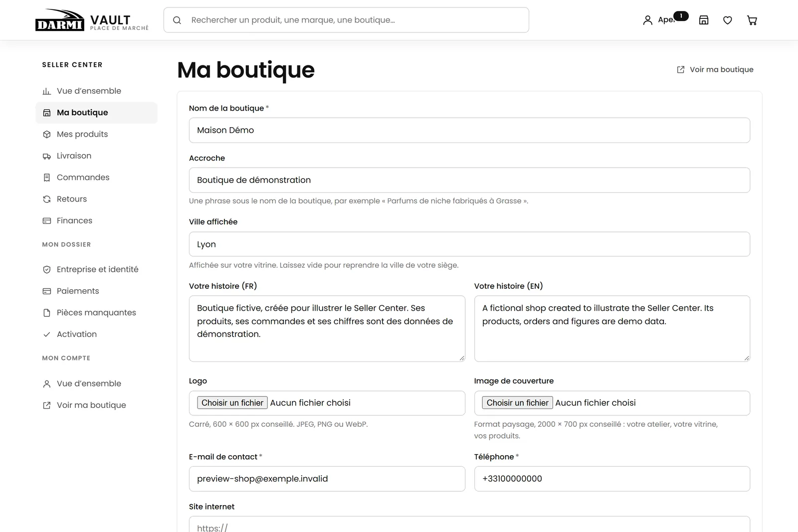Click the Votre histoire (EN) textarea
Screen dimensions: 798x532
[x=612, y=329]
